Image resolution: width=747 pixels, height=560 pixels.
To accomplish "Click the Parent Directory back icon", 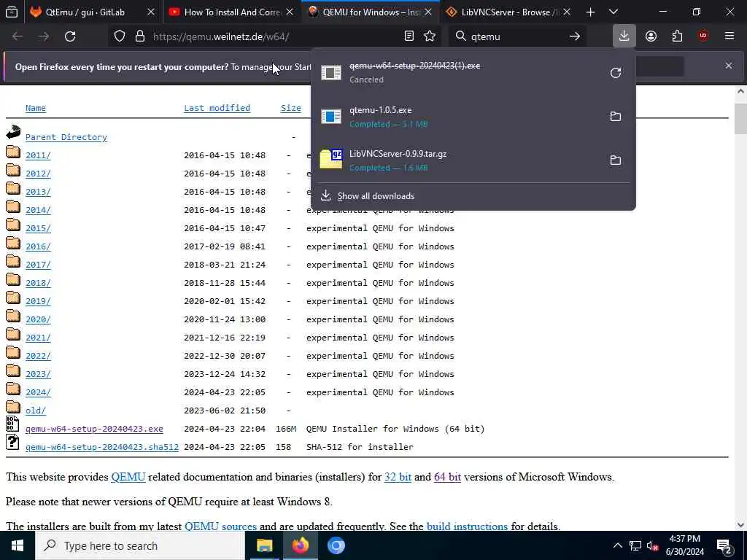I will coord(13,132).
